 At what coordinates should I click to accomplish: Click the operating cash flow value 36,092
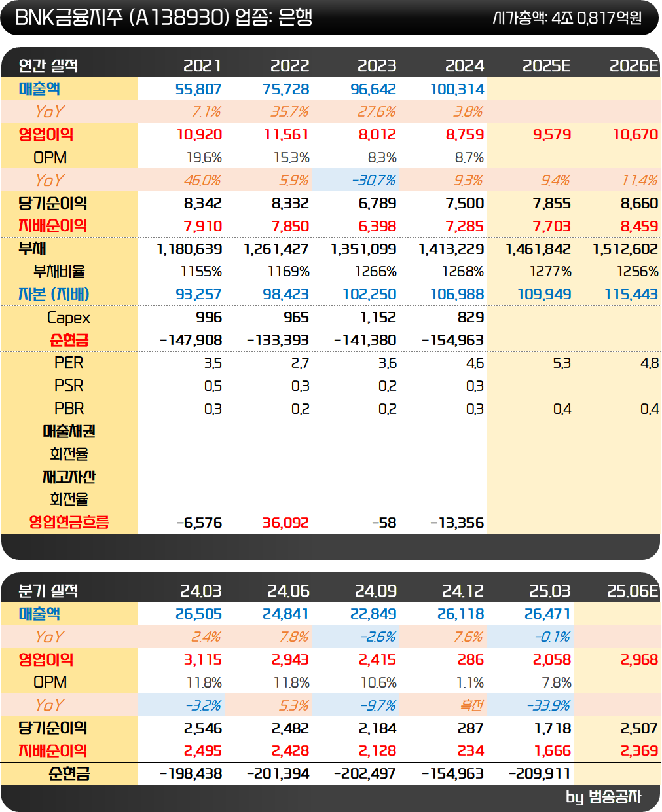pos(285,523)
